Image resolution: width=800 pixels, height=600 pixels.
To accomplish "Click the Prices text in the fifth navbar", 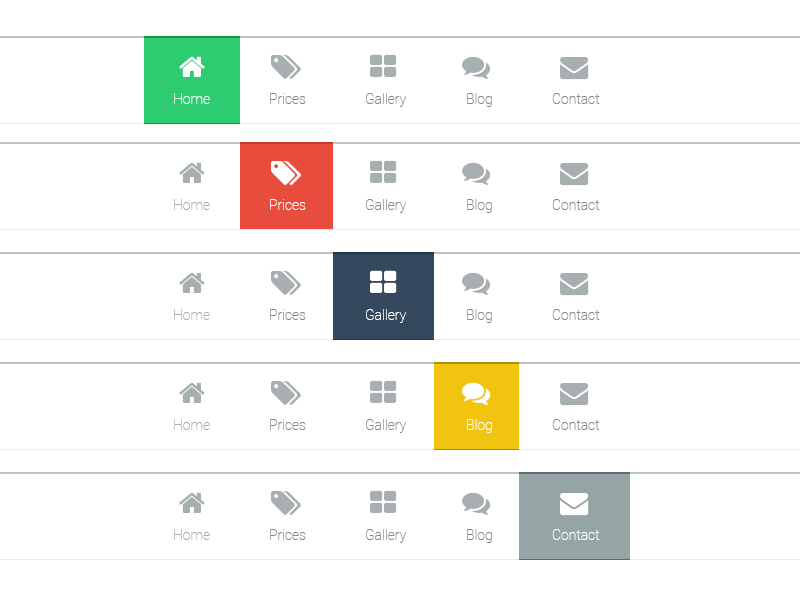I will click(286, 534).
